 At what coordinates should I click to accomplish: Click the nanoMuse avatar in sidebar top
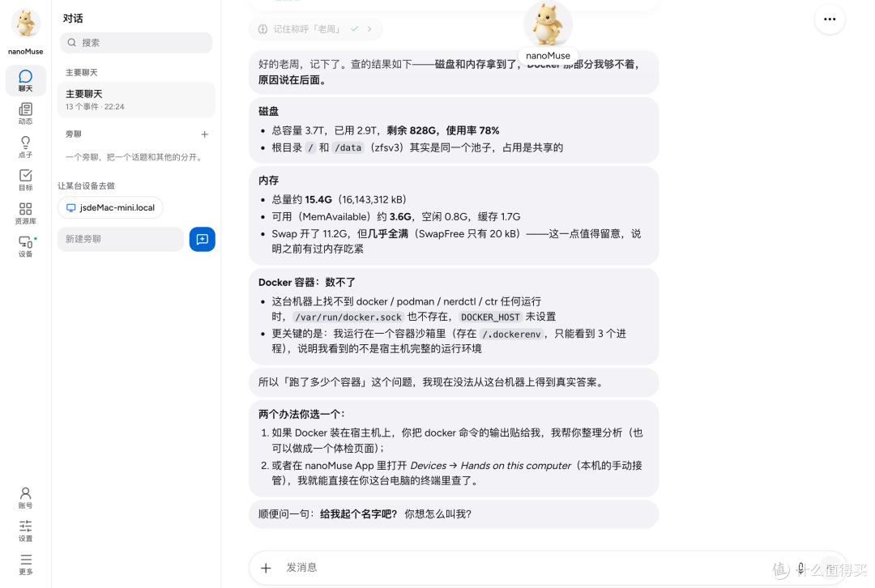[x=25, y=24]
